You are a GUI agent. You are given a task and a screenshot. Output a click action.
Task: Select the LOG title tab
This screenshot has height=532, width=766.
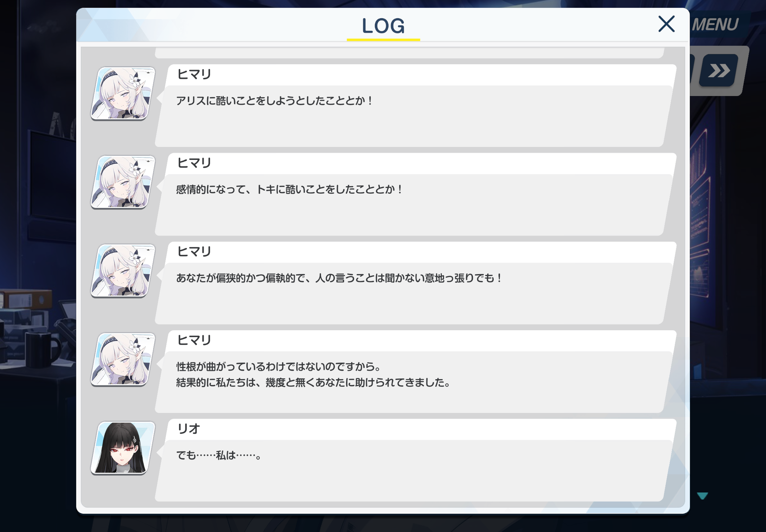pyautogui.click(x=383, y=26)
